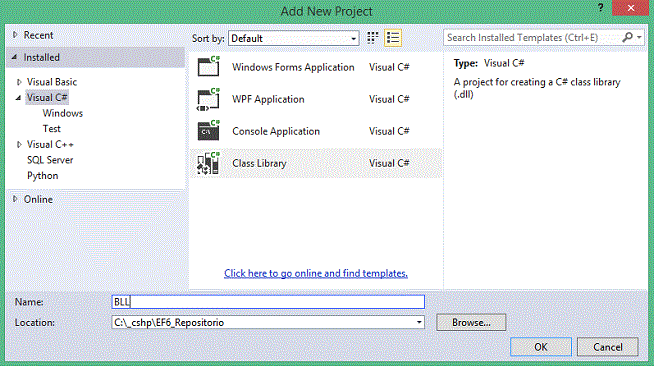The width and height of the screenshot is (654, 367).
Task: Choose Windows Forms Application template name
Action: pyautogui.click(x=293, y=67)
